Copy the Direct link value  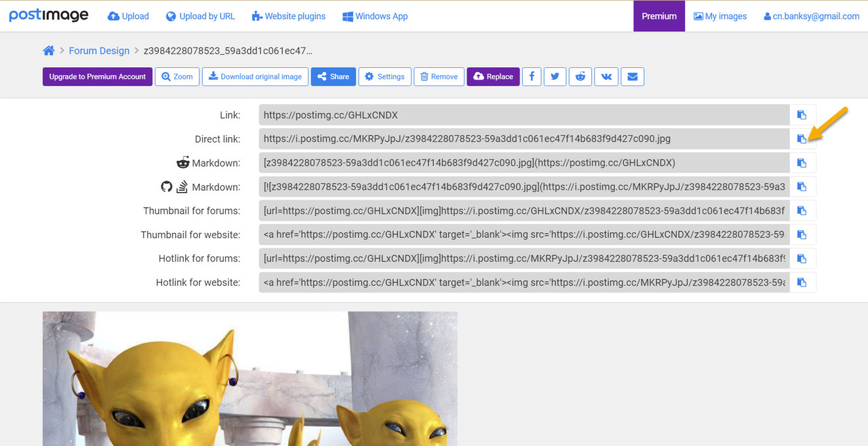[x=802, y=139]
